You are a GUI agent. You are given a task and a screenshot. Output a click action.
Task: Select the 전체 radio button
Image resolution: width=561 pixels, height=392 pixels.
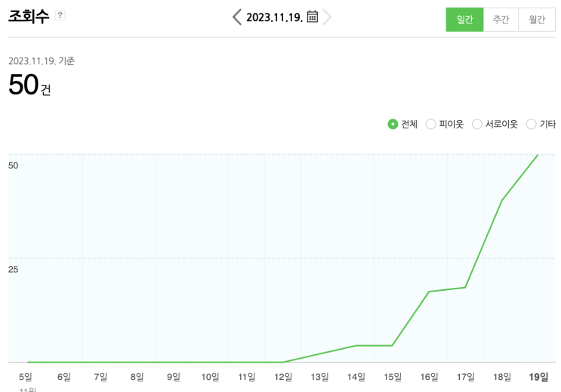coord(393,124)
